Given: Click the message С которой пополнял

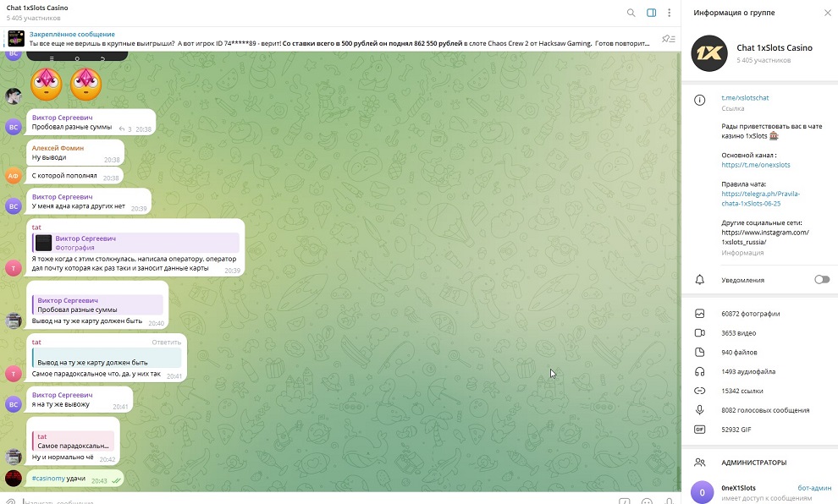Looking at the screenshot, I should [x=74, y=176].
